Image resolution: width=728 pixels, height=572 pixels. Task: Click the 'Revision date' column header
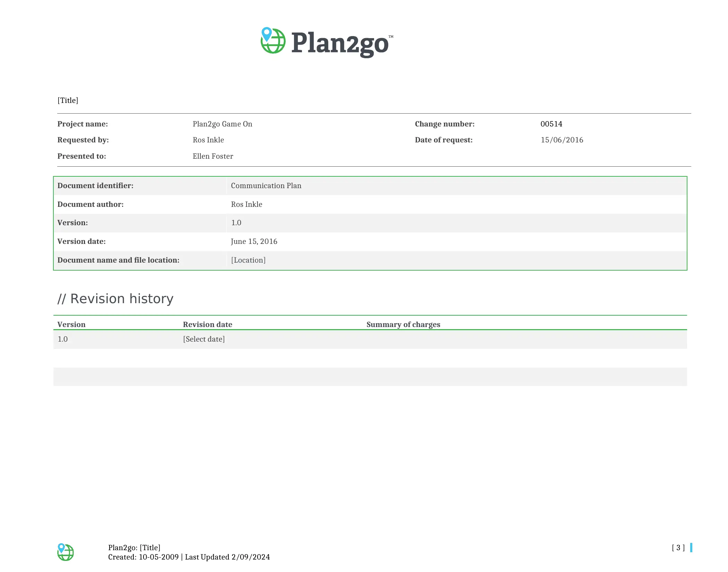208,325
